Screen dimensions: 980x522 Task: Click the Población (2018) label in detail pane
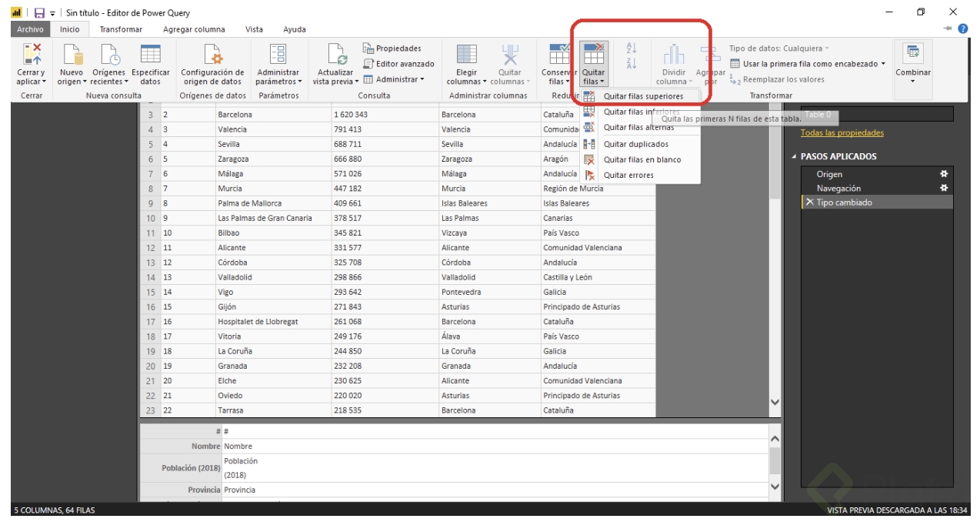(191, 468)
